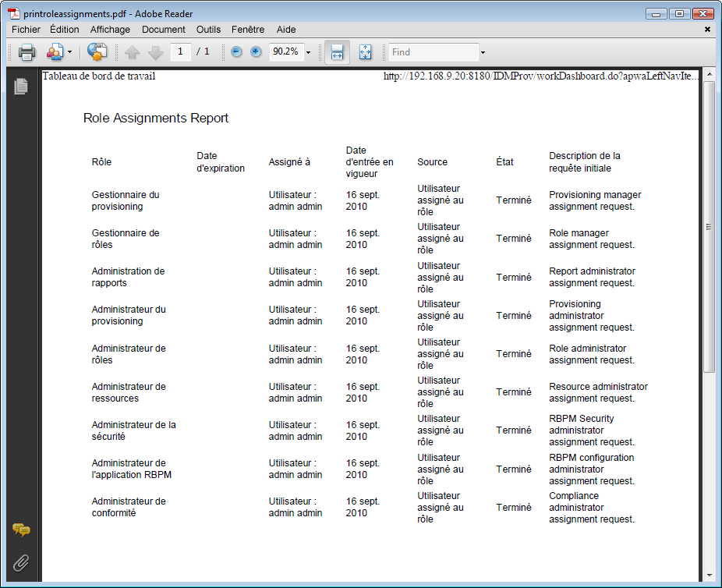Screen dimensions: 722x588
Task: Expand the Find options dropdown arrow
Action: coord(483,52)
